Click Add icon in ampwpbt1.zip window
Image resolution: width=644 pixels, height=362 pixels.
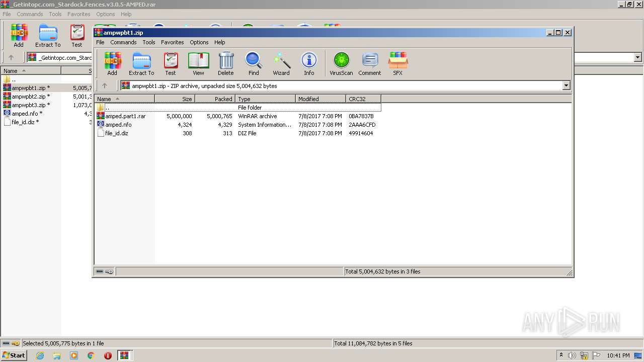tap(112, 64)
